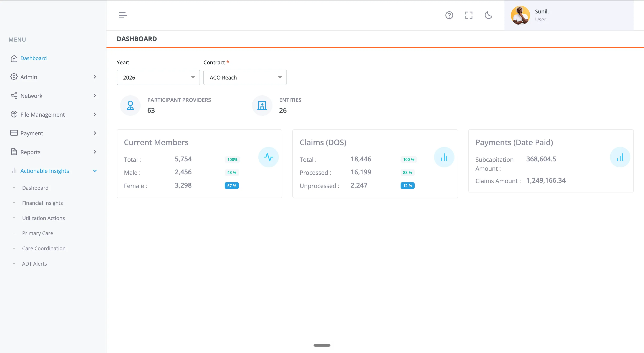Open Primary Care submenu link
The height and width of the screenshot is (353, 644).
[x=37, y=233]
